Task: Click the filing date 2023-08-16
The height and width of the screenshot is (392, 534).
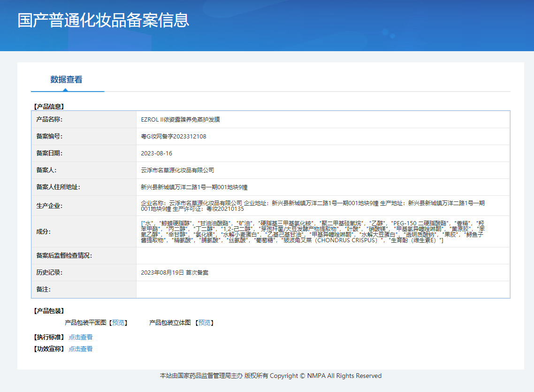Action: pyautogui.click(x=156, y=154)
